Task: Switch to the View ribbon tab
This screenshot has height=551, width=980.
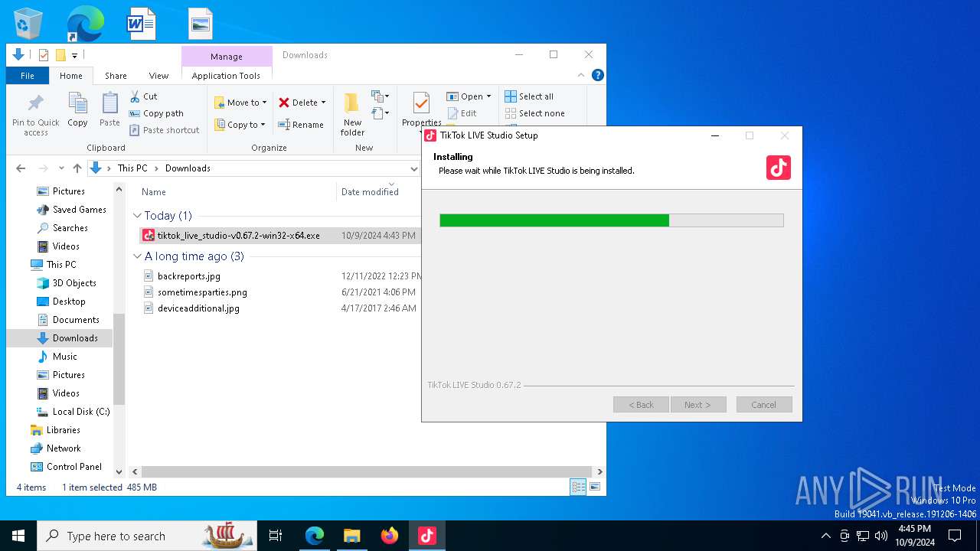Action: 158,76
